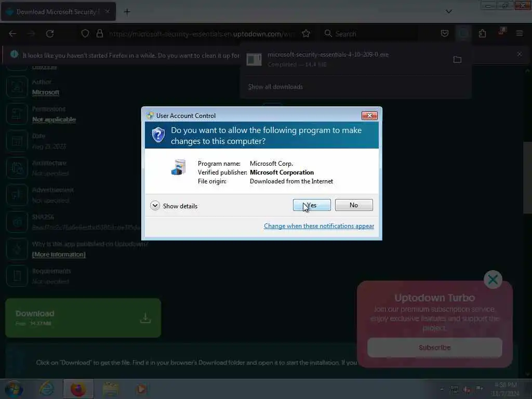Image resolution: width=532 pixels, height=399 pixels.
Task: Click the Author icon on page
Action: (17, 87)
